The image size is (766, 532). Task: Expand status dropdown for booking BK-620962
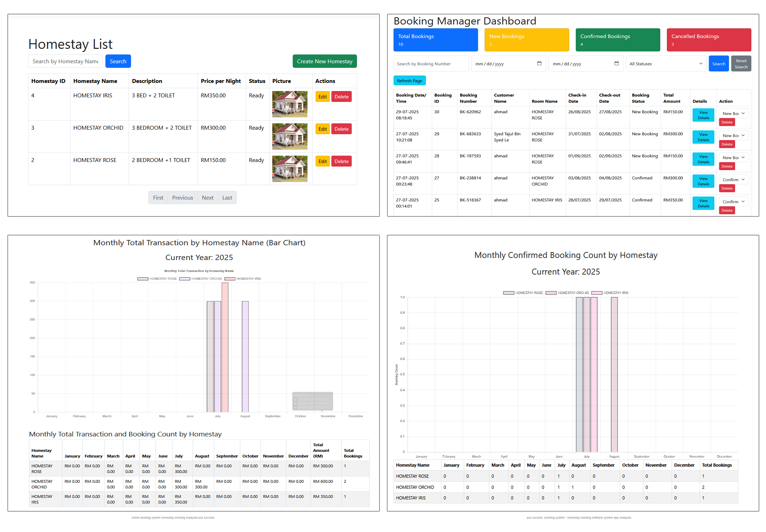(733, 113)
